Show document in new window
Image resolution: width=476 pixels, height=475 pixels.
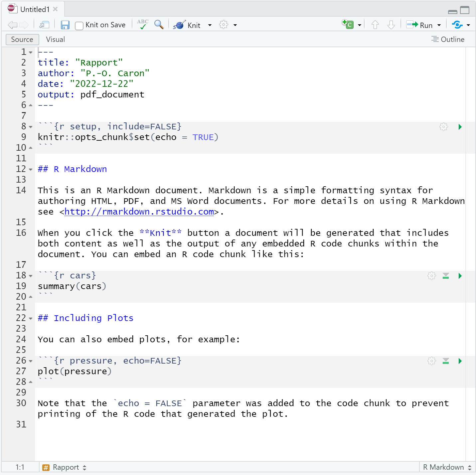(44, 25)
